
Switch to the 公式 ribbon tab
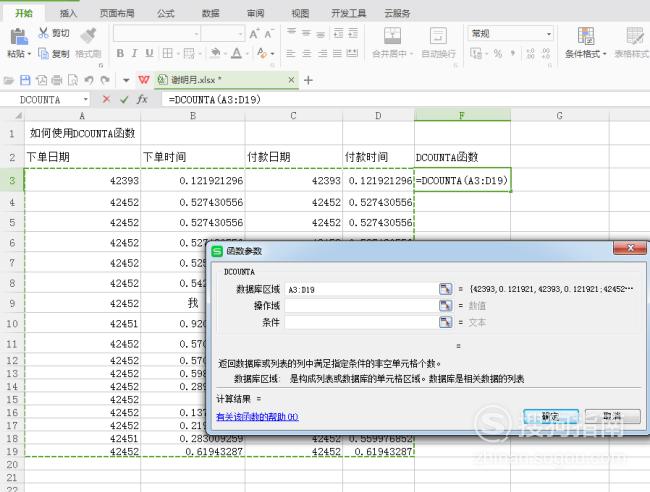[x=166, y=13]
